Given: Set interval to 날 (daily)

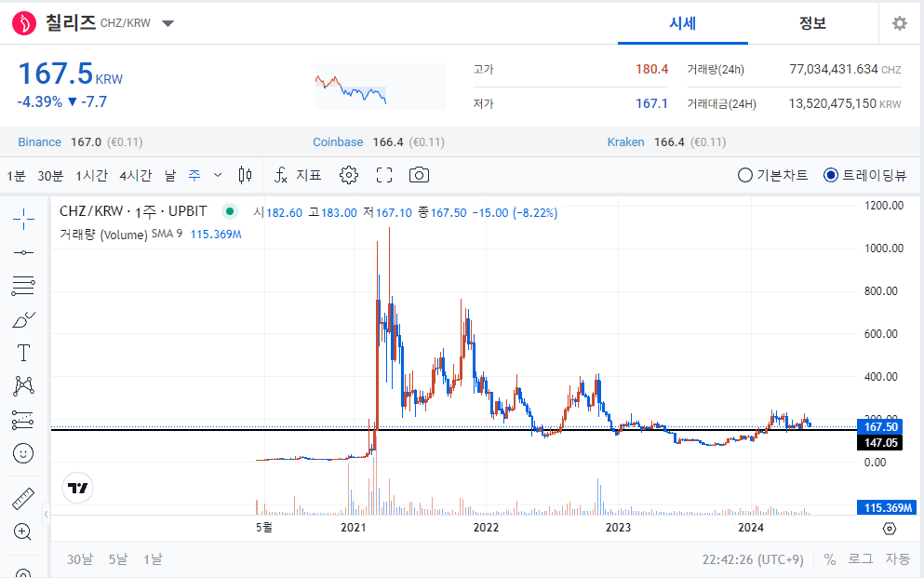Looking at the screenshot, I should 170,176.
